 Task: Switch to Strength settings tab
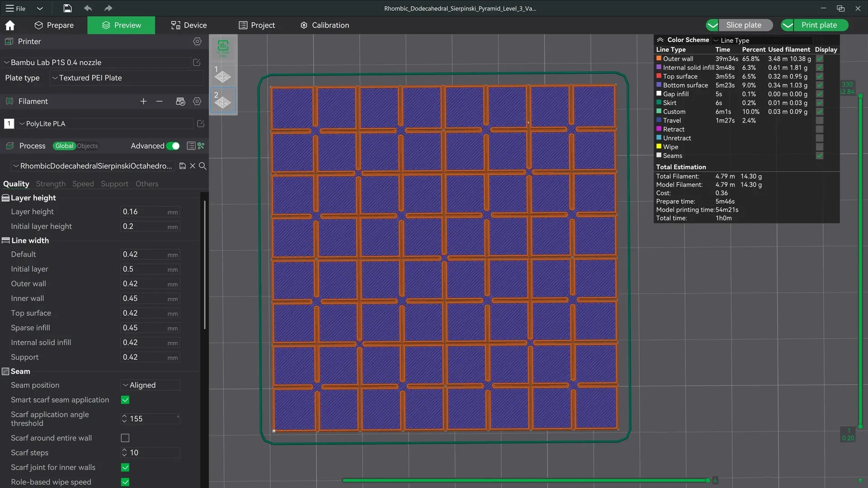point(51,184)
